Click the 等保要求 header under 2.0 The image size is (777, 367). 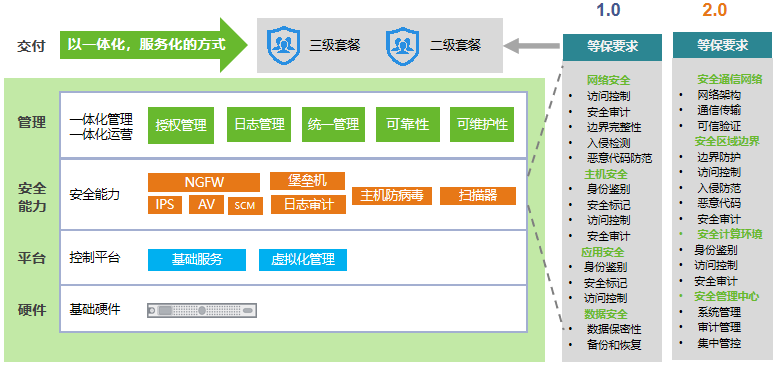(722, 46)
